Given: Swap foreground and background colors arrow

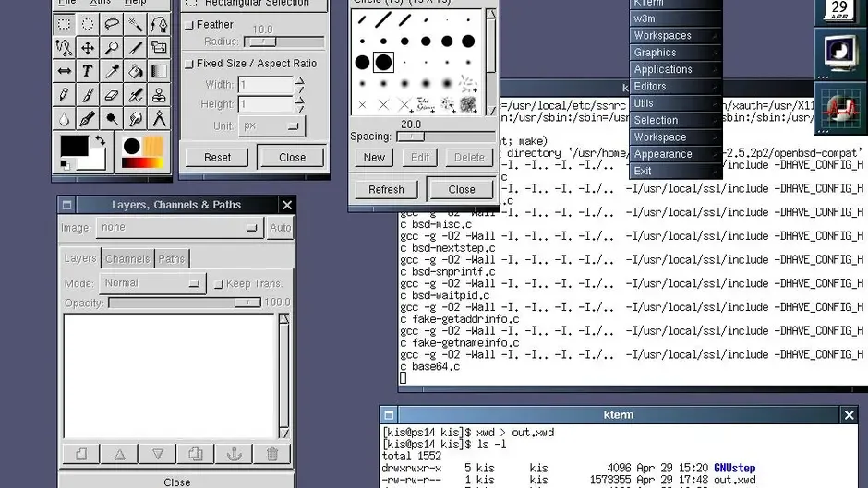Looking at the screenshot, I should click(101, 140).
